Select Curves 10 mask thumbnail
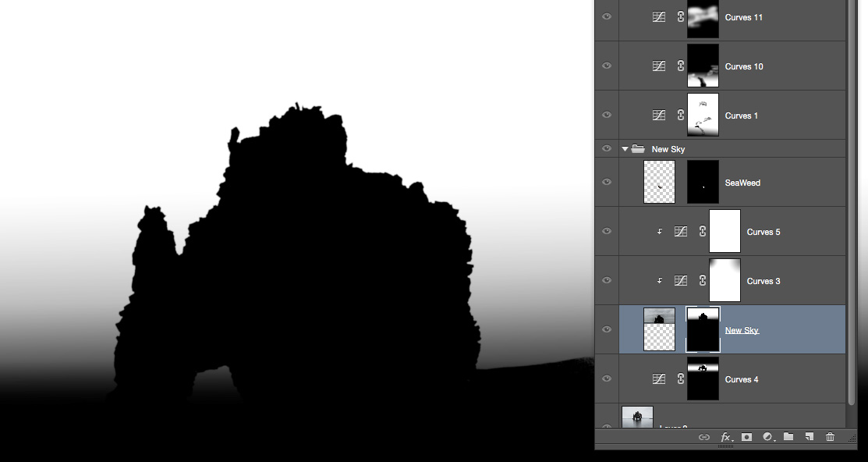The height and width of the screenshot is (462, 868). click(703, 66)
